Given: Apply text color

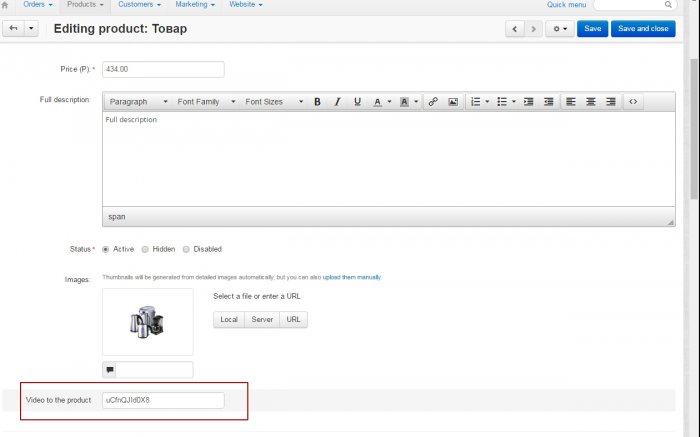Looking at the screenshot, I should click(377, 102).
